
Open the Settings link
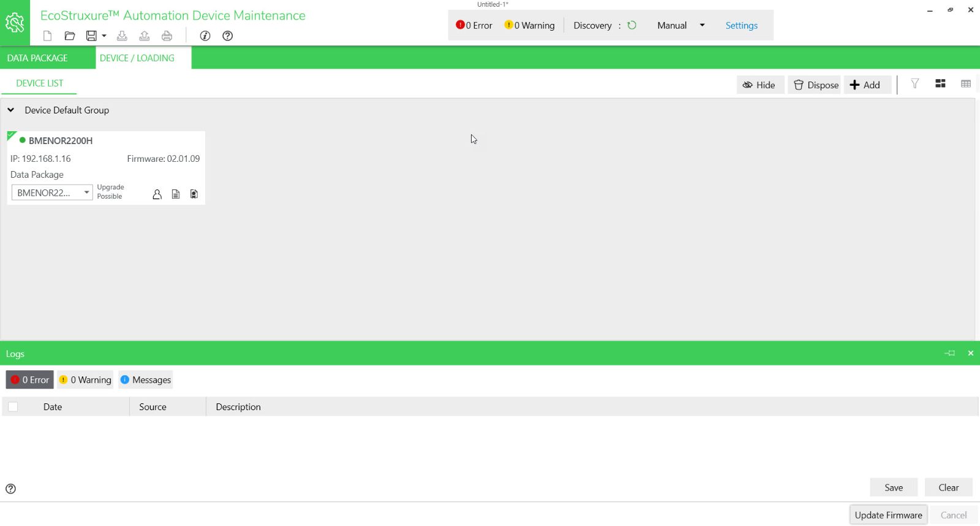coord(741,25)
